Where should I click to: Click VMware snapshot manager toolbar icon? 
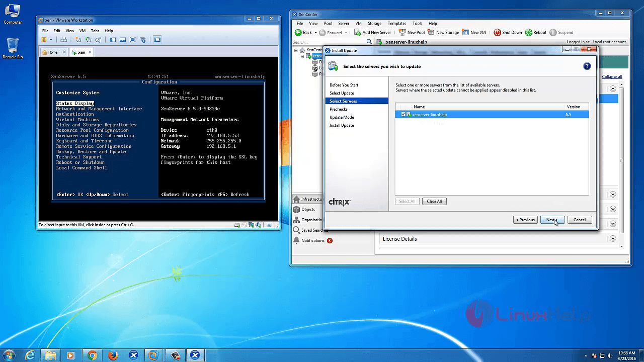tap(98, 40)
